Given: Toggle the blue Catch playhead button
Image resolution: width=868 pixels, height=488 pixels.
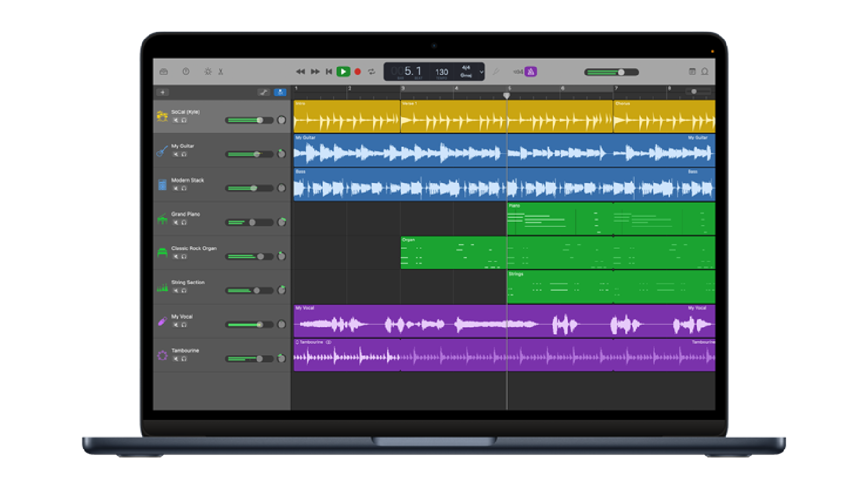Looking at the screenshot, I should 280,92.
